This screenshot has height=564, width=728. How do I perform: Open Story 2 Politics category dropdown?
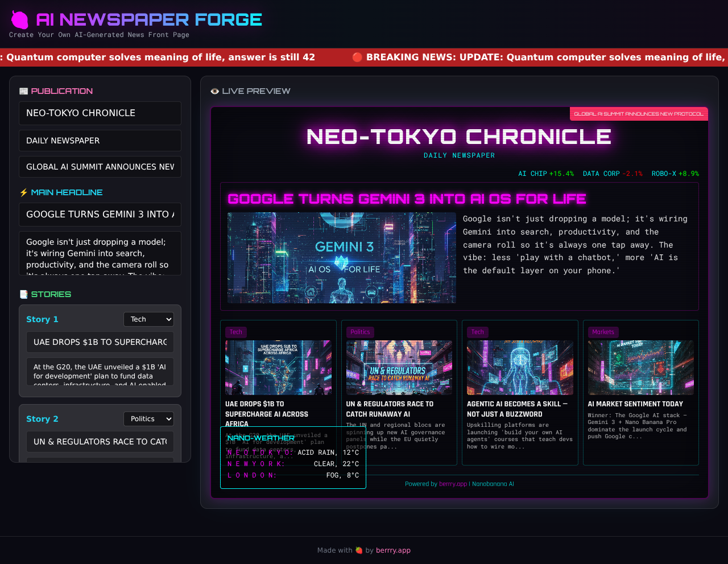(x=148, y=419)
